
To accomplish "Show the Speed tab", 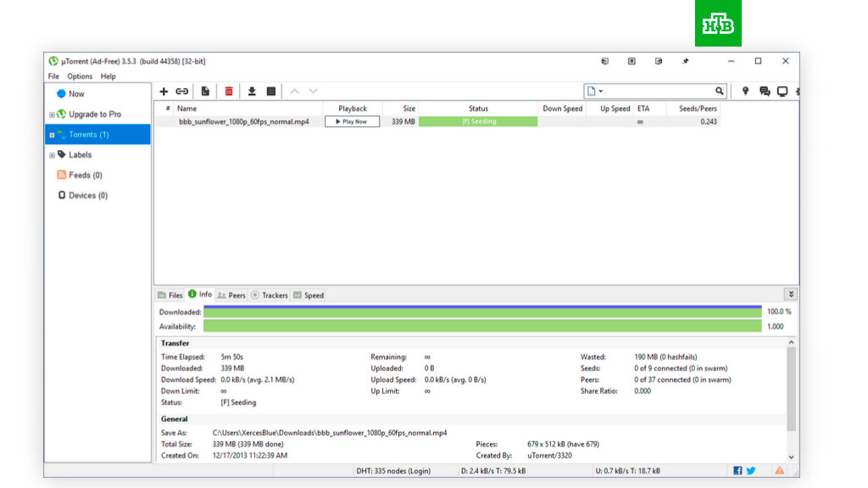I will point(309,296).
